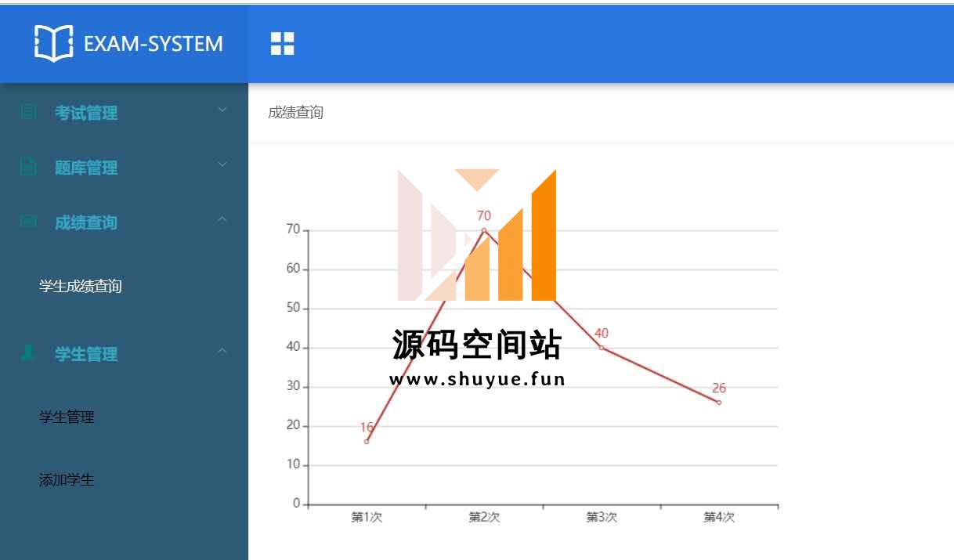Select the 学生管理 parent menu heading
This screenshot has height=560, width=954.
coord(124,353)
